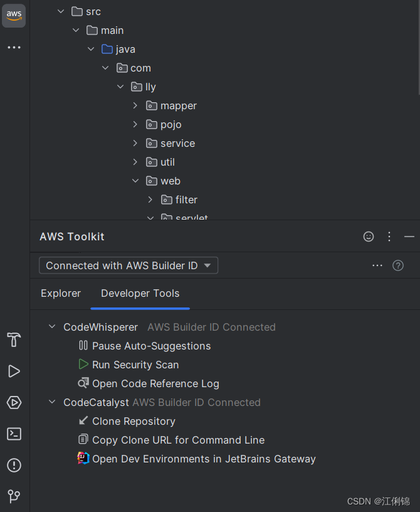
Task: Collapse the src folder
Action: point(61,11)
